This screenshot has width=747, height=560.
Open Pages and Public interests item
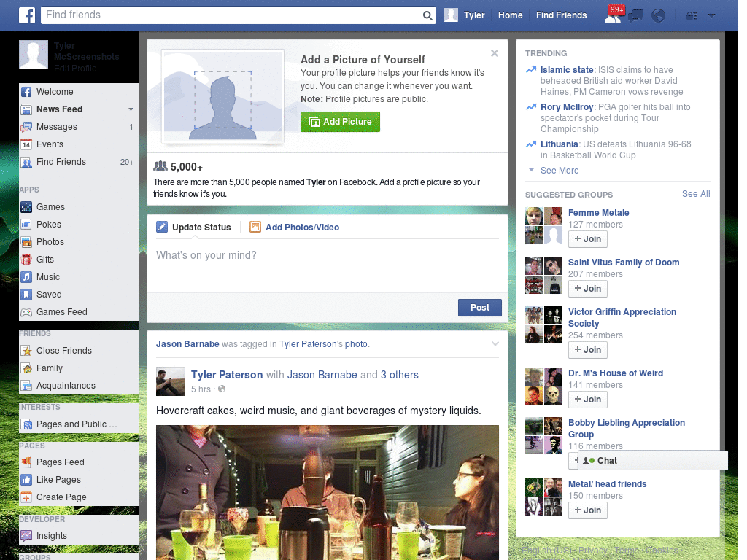pos(76,424)
